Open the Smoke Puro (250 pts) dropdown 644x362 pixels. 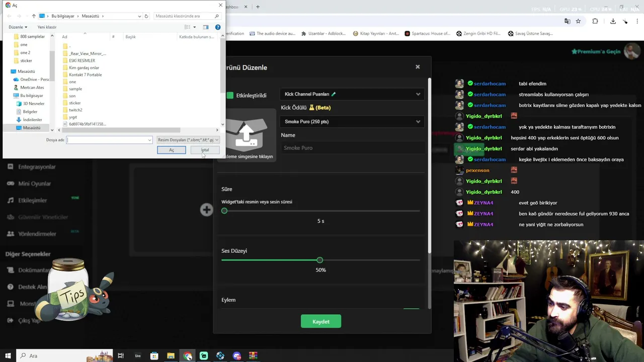point(352,122)
